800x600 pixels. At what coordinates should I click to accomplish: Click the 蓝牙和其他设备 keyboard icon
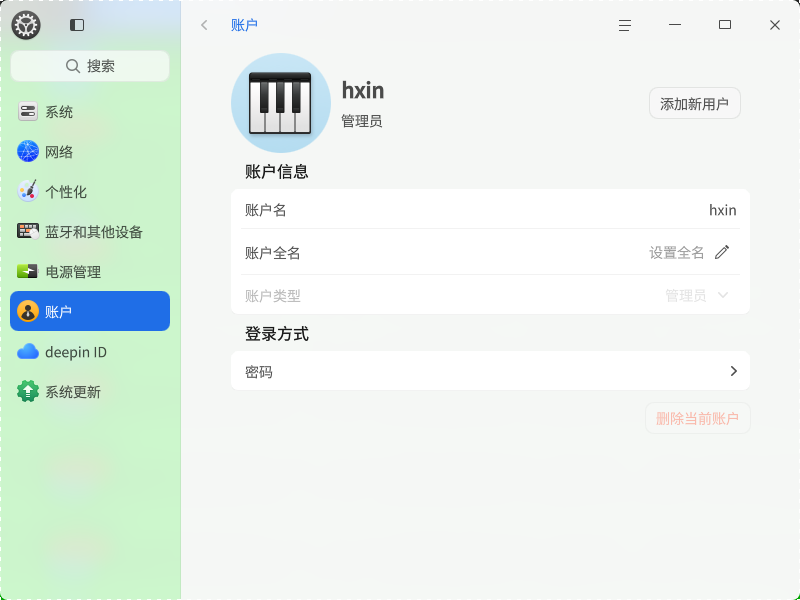point(28,232)
